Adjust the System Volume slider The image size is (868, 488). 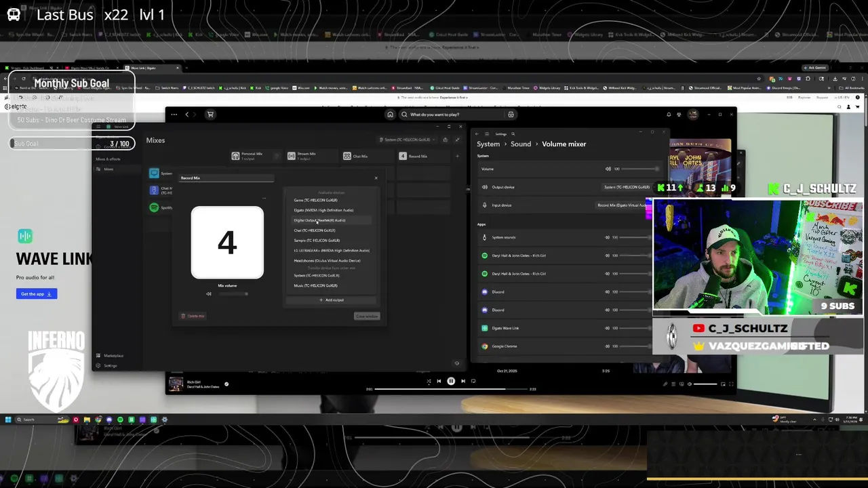pos(639,169)
